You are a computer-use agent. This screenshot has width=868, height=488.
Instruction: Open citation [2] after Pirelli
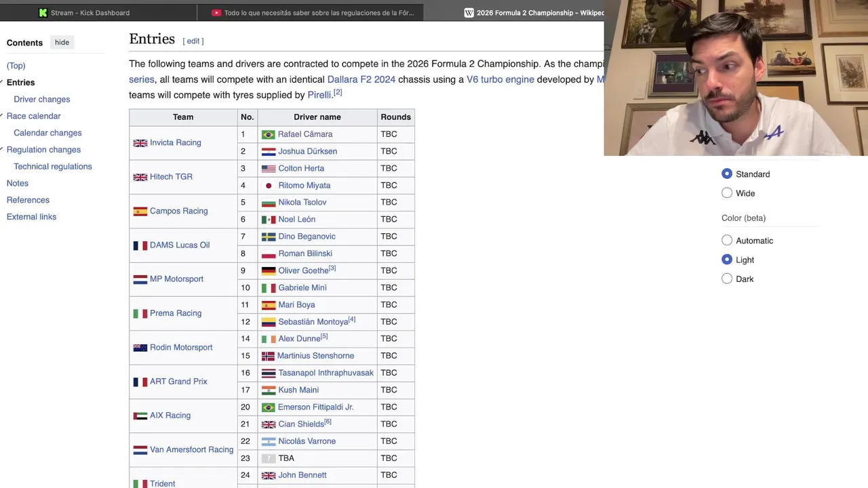[x=338, y=92]
